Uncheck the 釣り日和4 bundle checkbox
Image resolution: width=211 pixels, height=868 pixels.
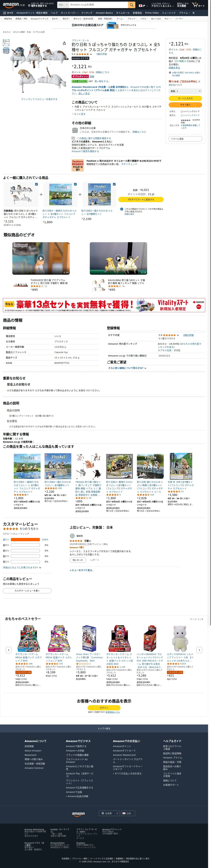pos(75,184)
